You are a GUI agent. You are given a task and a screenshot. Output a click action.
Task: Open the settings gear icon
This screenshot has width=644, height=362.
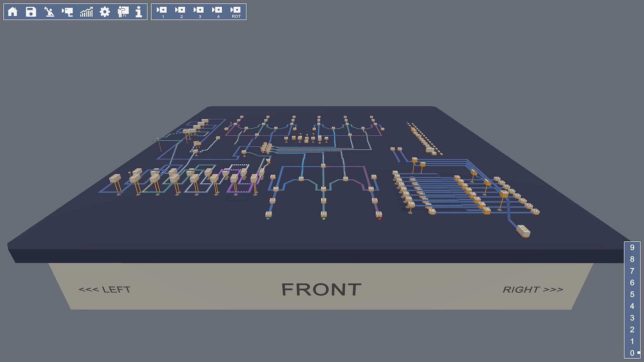pos(105,12)
